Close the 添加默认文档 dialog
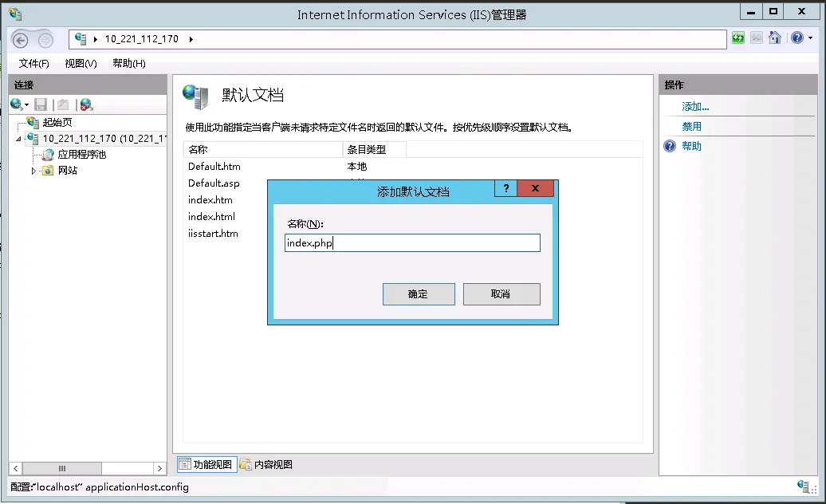This screenshot has height=504, width=826. pyautogui.click(x=535, y=188)
